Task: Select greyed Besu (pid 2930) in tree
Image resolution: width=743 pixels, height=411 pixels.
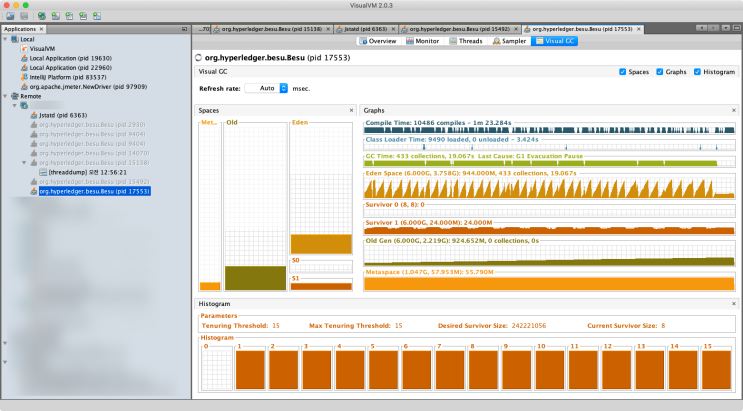Action: [x=92, y=125]
